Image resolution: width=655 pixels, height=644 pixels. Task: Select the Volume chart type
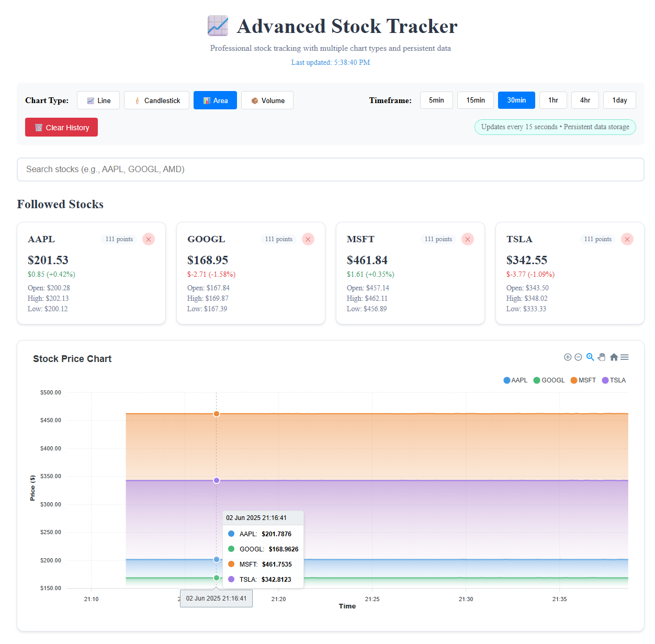(x=267, y=100)
